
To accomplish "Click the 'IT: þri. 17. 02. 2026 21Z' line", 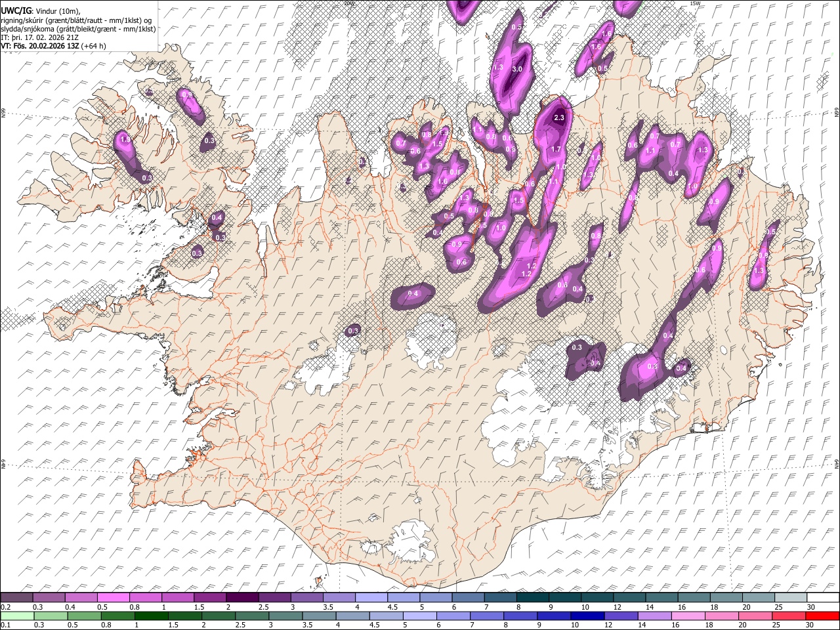I will (x=38, y=37).
